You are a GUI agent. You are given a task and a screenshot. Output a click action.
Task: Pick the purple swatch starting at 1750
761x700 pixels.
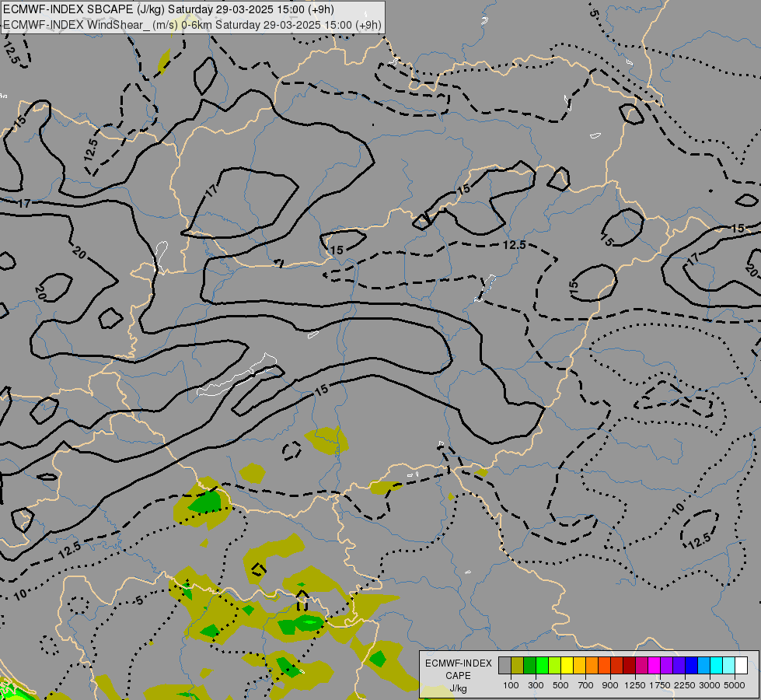[666, 665]
